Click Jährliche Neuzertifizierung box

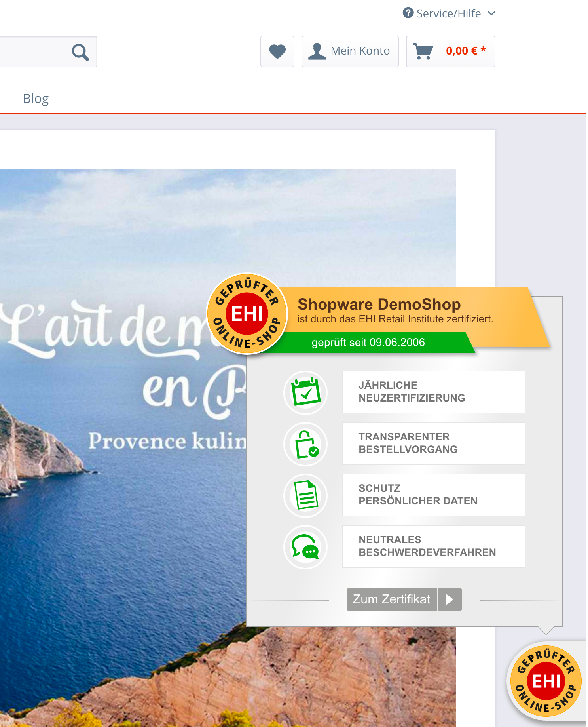tap(433, 392)
